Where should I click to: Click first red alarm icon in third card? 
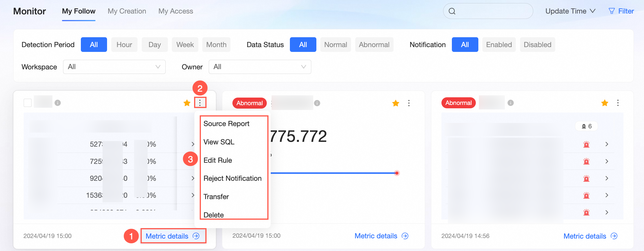(x=586, y=144)
